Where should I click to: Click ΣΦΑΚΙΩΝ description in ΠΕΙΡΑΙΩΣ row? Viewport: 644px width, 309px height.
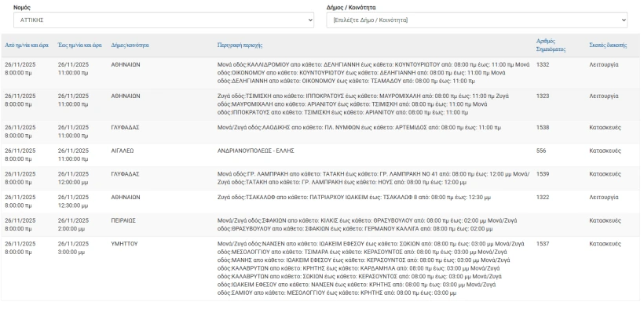pos(368,225)
